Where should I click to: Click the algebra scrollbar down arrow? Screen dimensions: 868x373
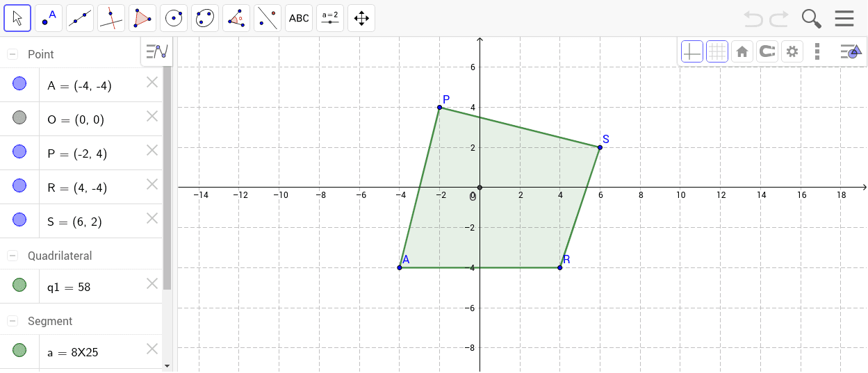[x=167, y=365]
